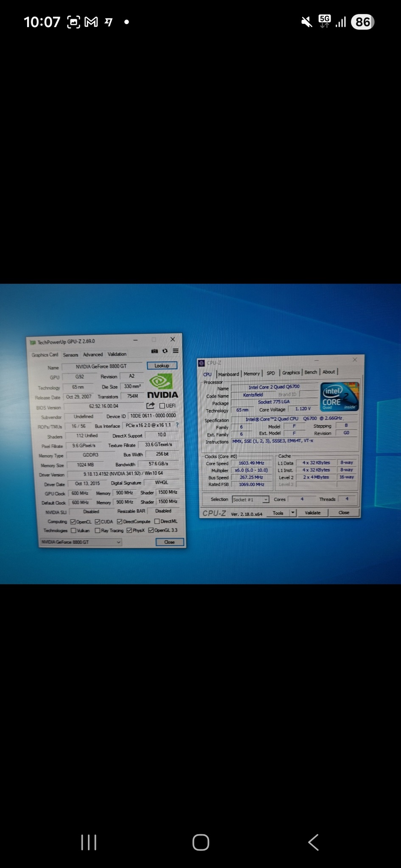Toggle the DirectML checkbox
The image size is (401, 868).
[x=157, y=521]
